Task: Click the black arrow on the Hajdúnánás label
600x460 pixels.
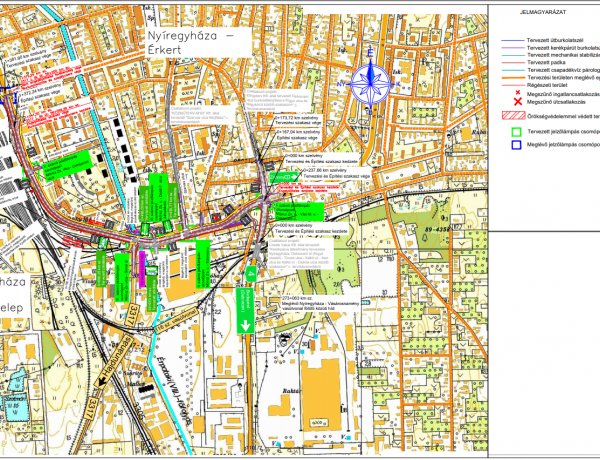Action: coord(102,382)
